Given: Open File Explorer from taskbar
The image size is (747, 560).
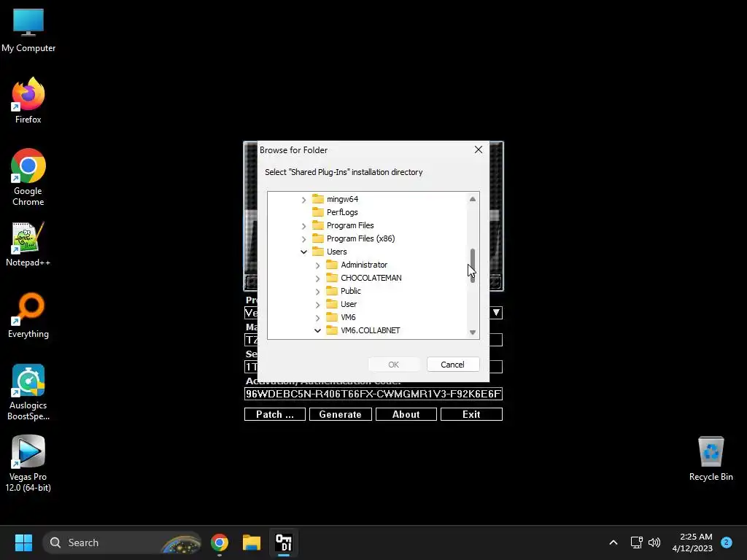Looking at the screenshot, I should tap(252, 542).
